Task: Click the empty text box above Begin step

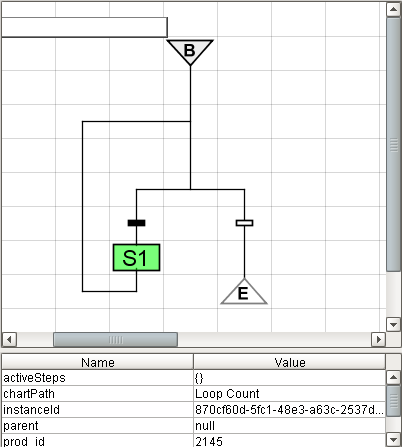Action: [84, 27]
